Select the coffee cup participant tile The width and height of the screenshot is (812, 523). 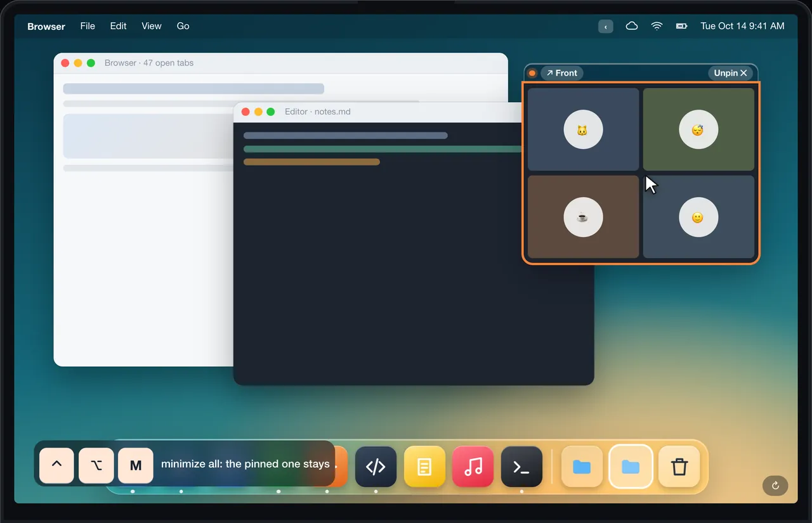[x=584, y=217]
